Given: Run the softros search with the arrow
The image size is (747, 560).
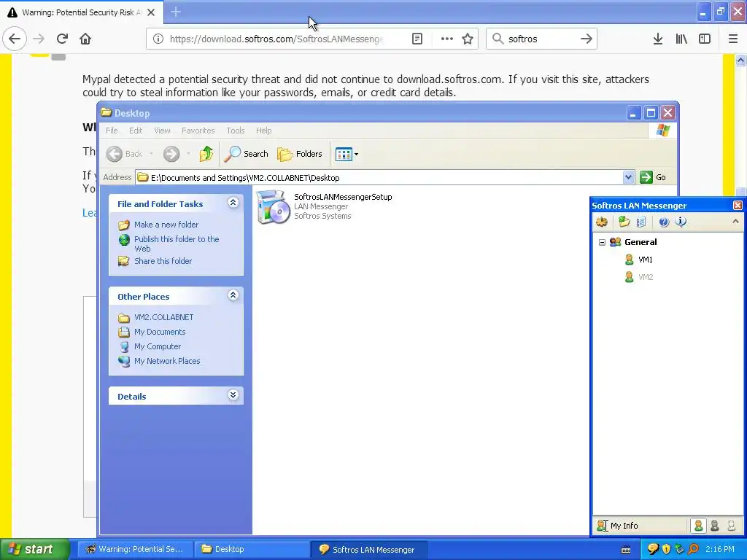Looking at the screenshot, I should point(587,39).
